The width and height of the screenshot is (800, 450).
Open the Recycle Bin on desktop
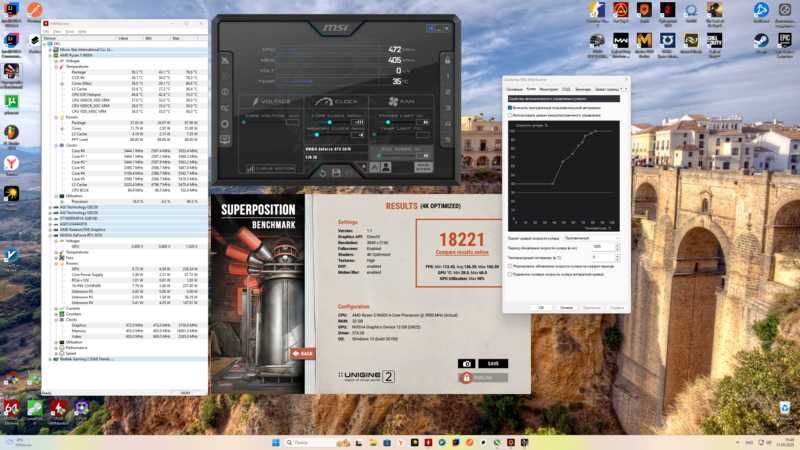785,408
